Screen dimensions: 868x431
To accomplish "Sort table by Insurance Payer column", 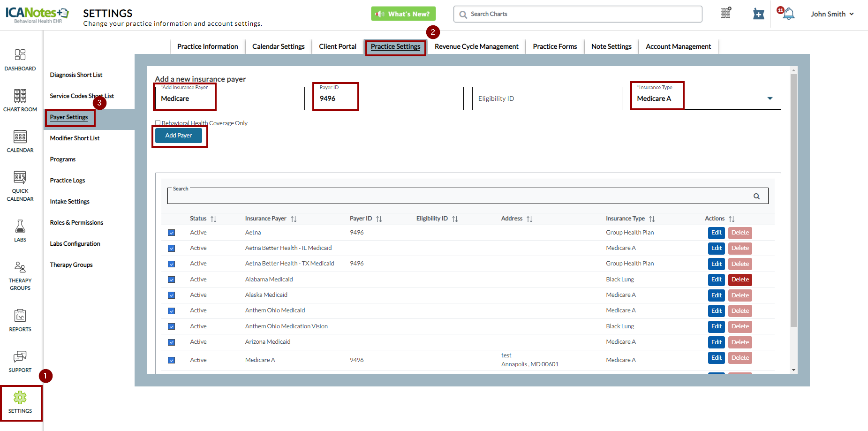I will (294, 219).
